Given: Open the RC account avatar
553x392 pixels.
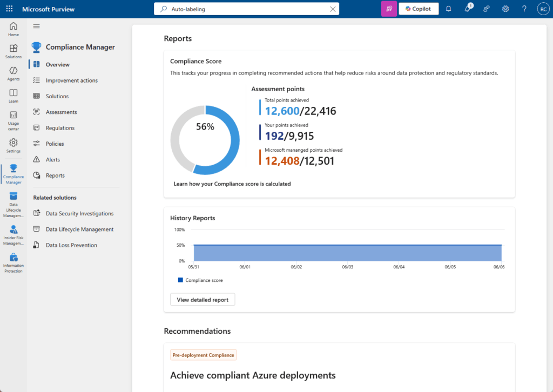Looking at the screenshot, I should [x=543, y=9].
